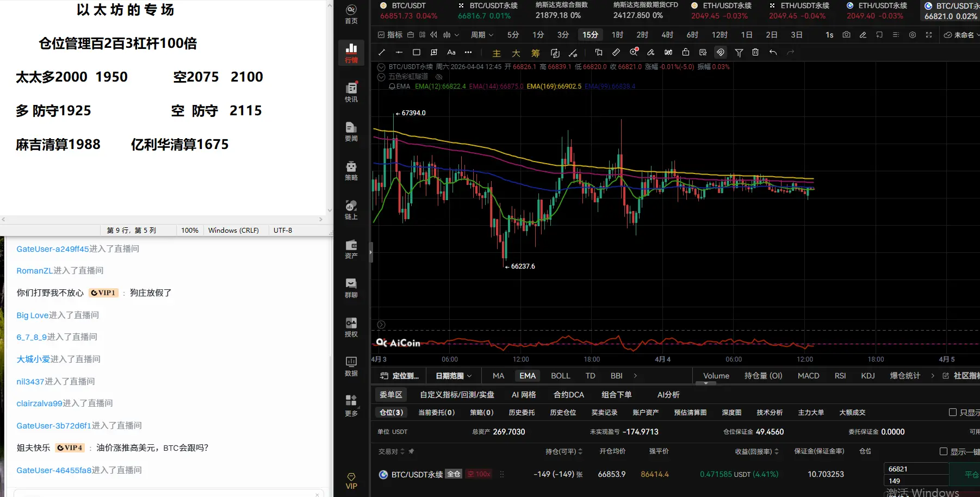Click the 定位到 locate button
The width and height of the screenshot is (980, 497).
coord(400,376)
